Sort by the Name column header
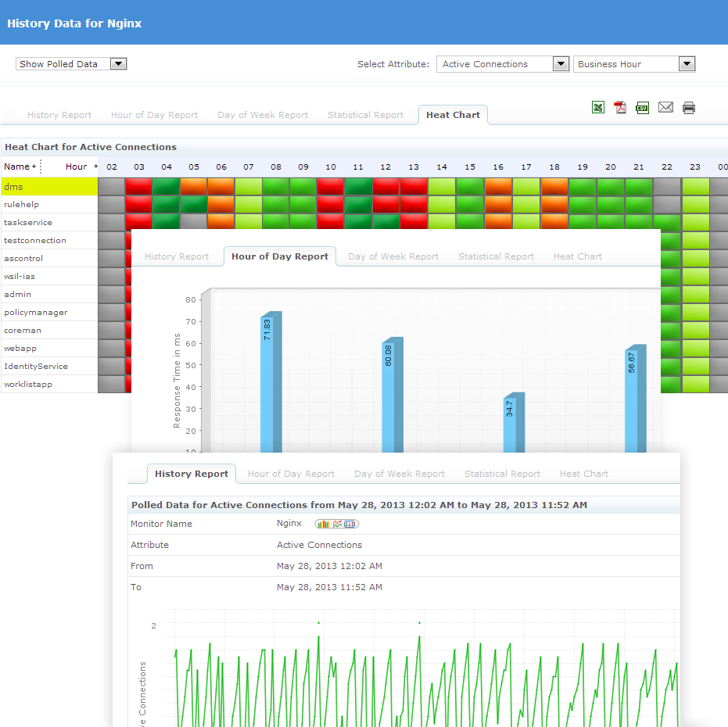The image size is (728, 727). coord(16,167)
